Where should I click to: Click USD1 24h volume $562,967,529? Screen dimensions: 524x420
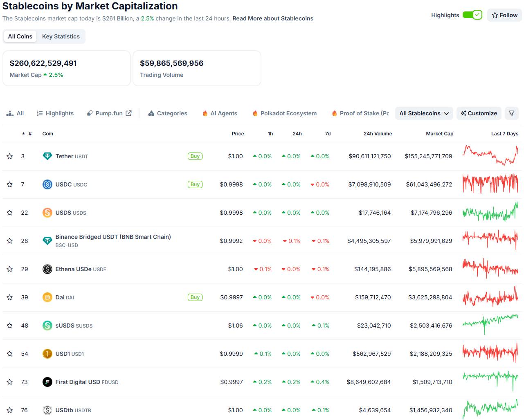pos(371,354)
